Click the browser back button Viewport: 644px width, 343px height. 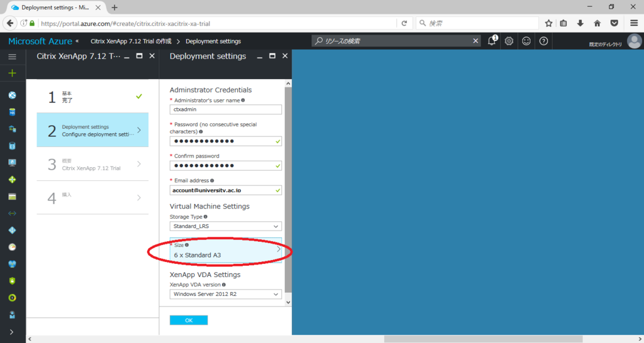coord(10,23)
